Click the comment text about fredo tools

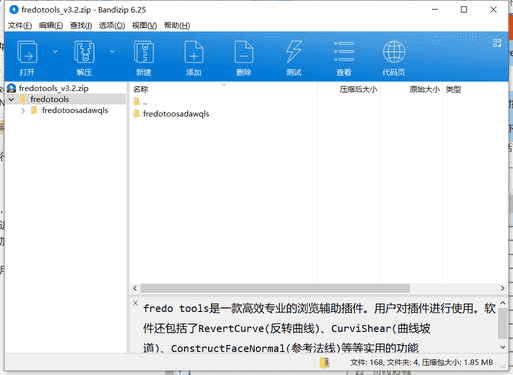(319, 328)
